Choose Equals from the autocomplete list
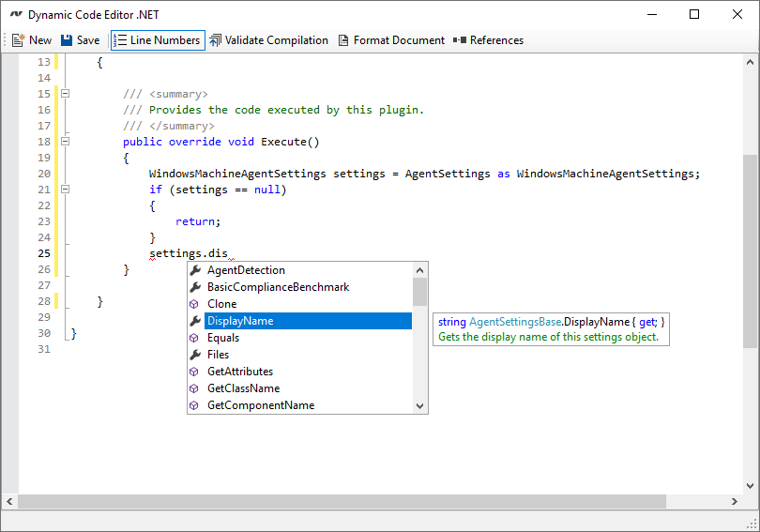 (x=300, y=338)
